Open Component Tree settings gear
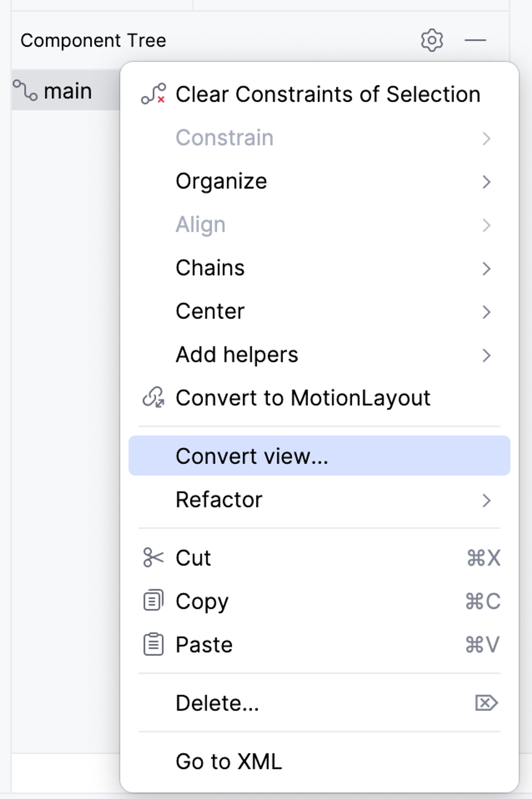 coord(431,40)
